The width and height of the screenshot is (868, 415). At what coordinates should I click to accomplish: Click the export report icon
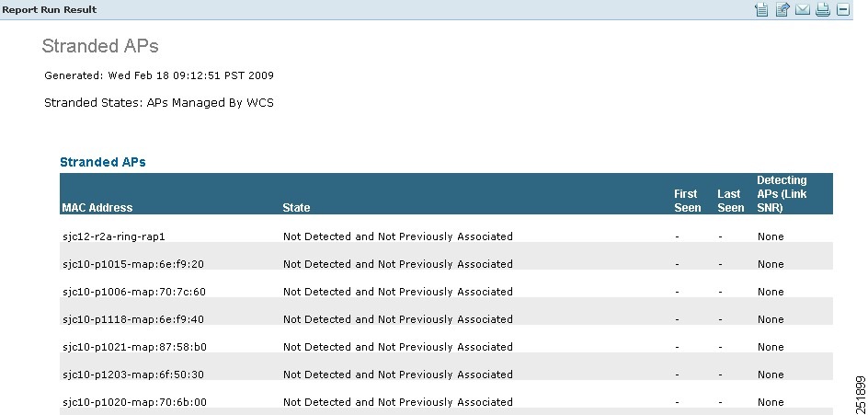[782, 9]
